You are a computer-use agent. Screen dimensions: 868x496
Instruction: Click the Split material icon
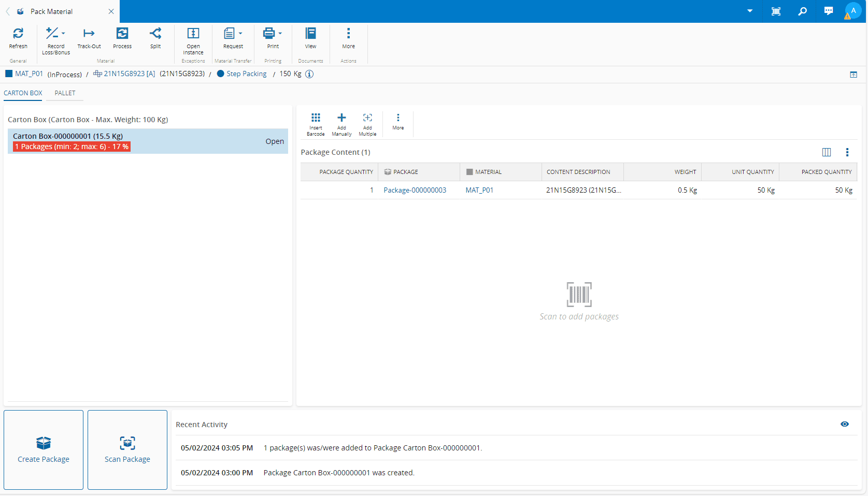(155, 34)
